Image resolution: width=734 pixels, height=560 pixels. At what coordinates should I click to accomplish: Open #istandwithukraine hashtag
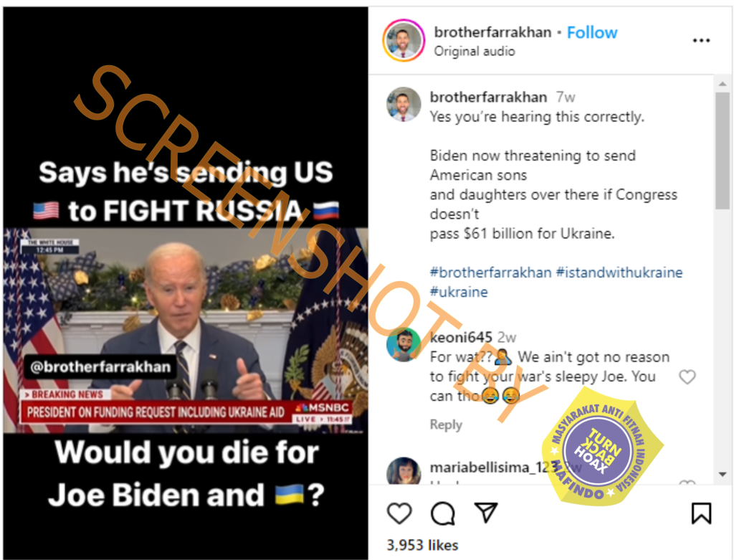coord(619,272)
